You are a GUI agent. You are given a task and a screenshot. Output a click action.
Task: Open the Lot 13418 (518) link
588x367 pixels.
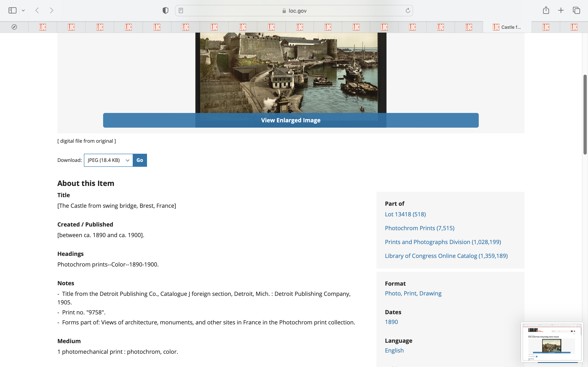click(x=405, y=214)
